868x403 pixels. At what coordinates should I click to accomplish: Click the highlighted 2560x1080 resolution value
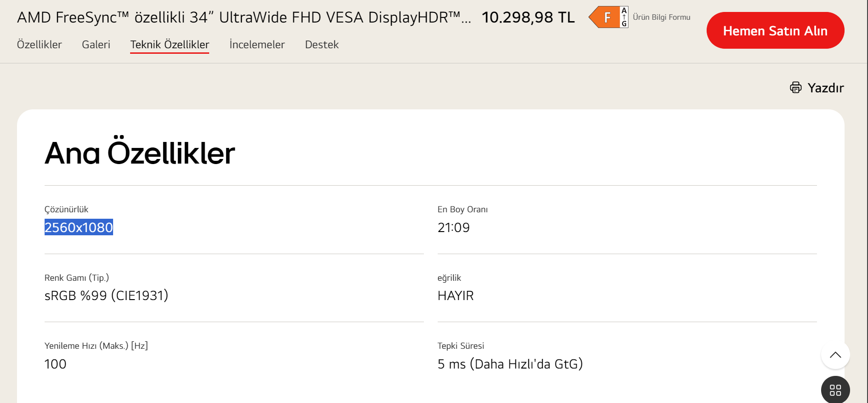point(79,227)
